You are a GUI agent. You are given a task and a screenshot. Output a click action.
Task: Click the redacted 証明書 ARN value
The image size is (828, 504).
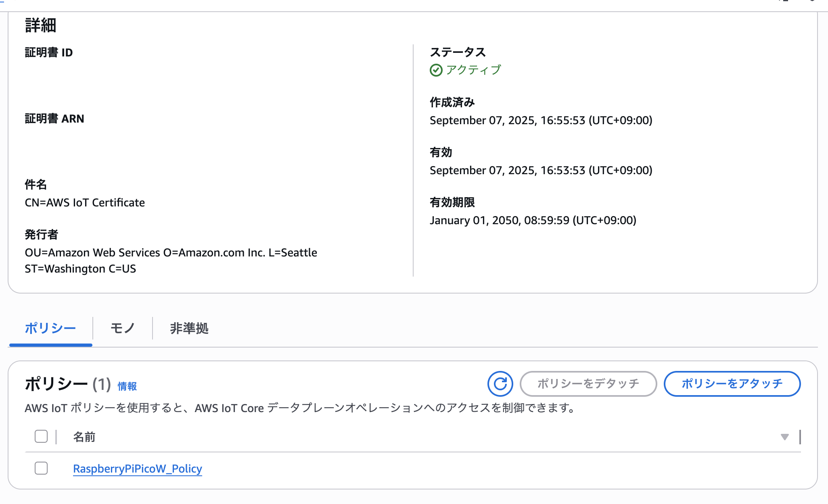pos(209,144)
